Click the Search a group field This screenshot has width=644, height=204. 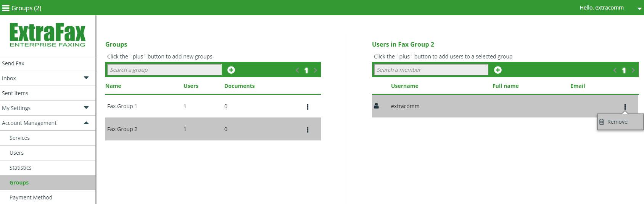[x=164, y=70]
